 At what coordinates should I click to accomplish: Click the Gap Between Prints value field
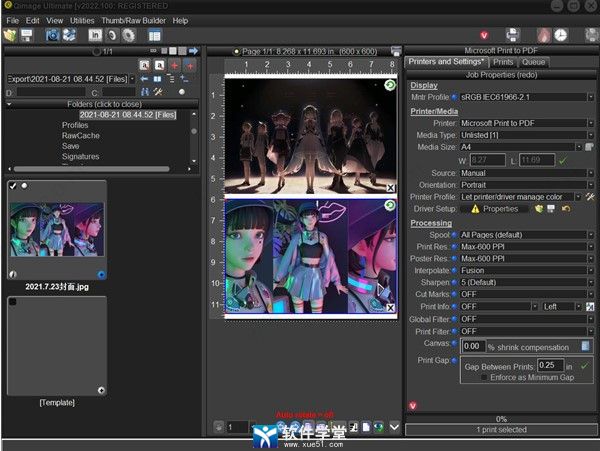[x=550, y=365]
